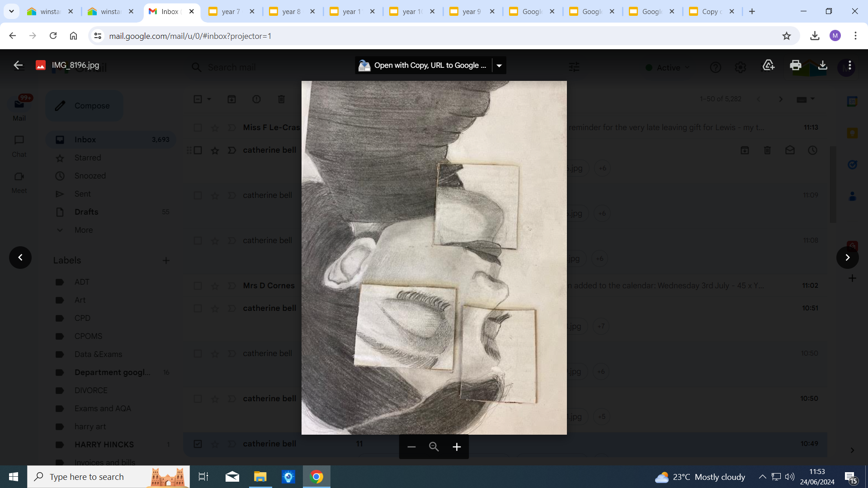Open with Copy, URL to Google button

(x=423, y=66)
